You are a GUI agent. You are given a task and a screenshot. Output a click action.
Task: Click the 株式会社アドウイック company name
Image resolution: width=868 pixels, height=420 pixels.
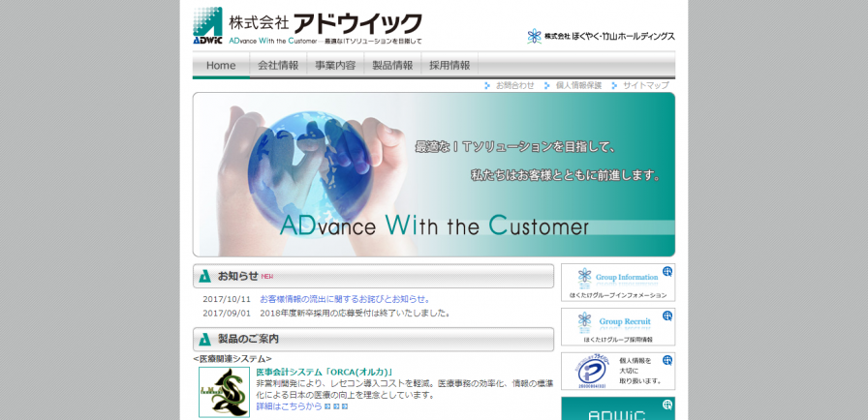pos(325,23)
